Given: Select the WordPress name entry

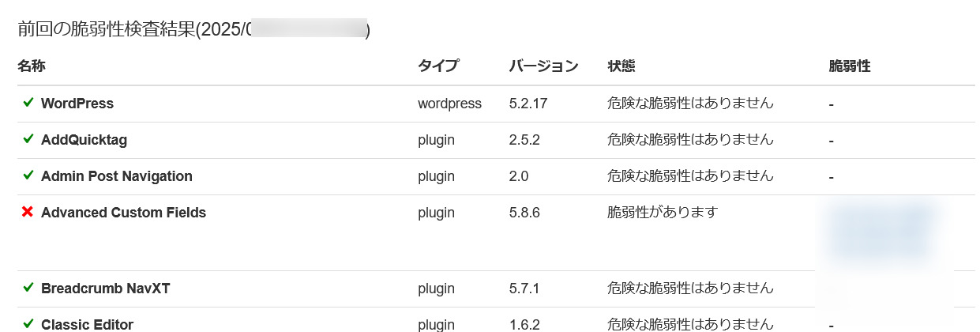Looking at the screenshot, I should [77, 104].
